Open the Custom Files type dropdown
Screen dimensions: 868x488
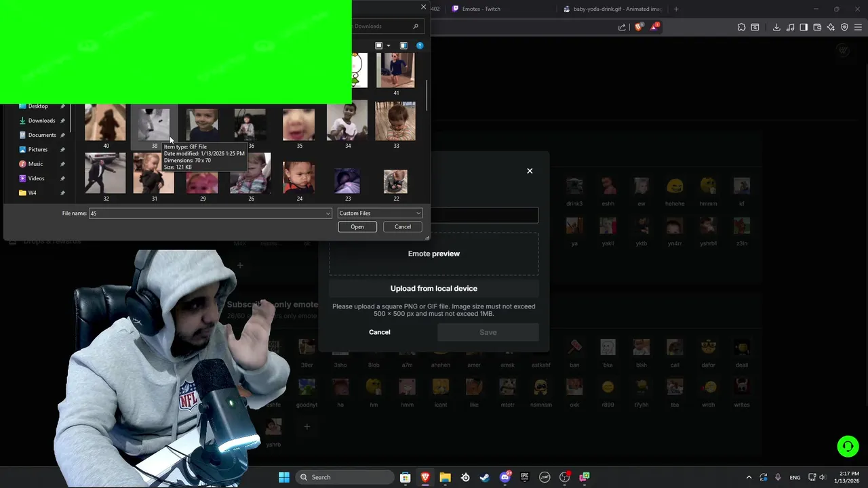[x=380, y=213]
